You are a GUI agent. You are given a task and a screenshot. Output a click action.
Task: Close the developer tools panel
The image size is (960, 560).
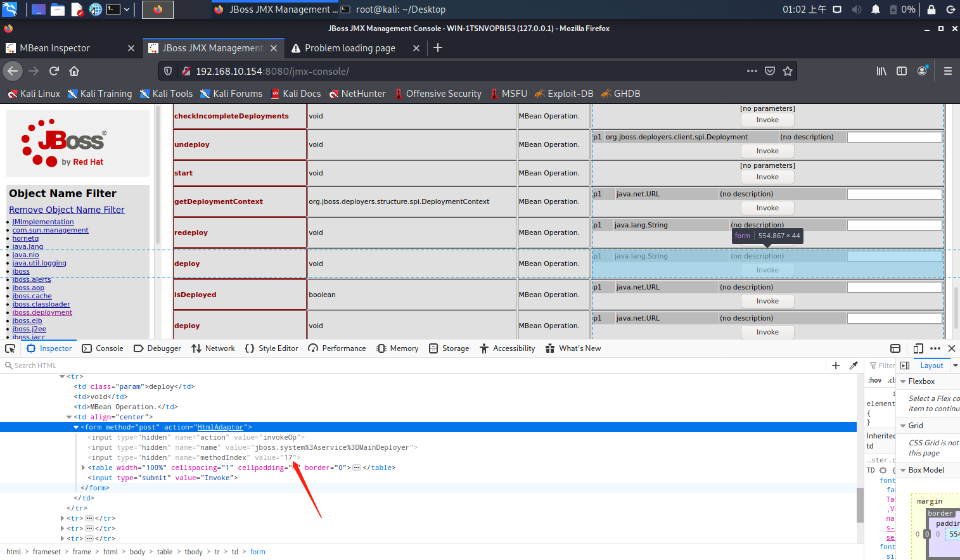pos(952,348)
